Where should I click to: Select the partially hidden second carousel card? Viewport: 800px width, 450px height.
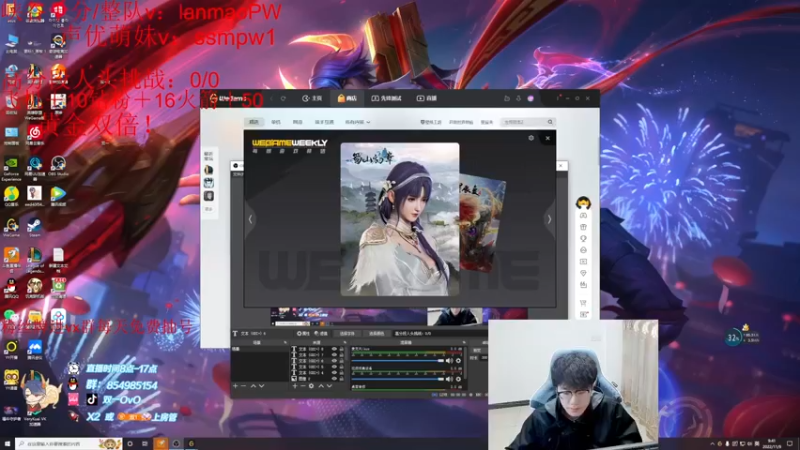482,224
